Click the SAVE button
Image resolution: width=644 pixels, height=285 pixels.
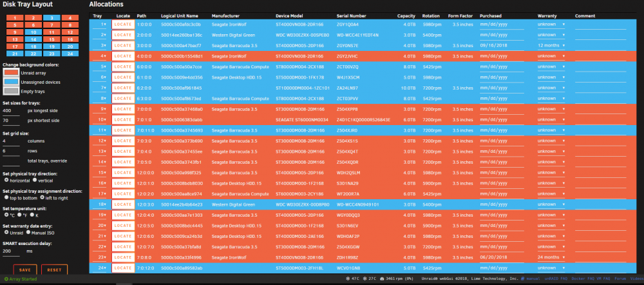[25, 270]
